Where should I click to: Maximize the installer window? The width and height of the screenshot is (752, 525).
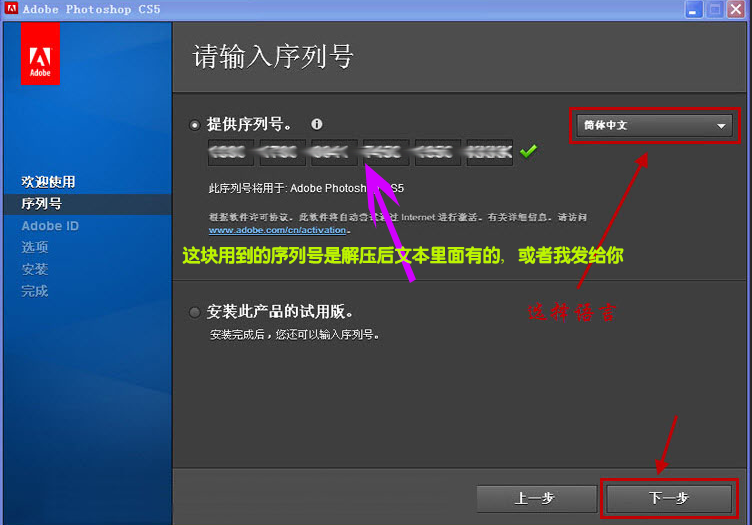[x=715, y=9]
